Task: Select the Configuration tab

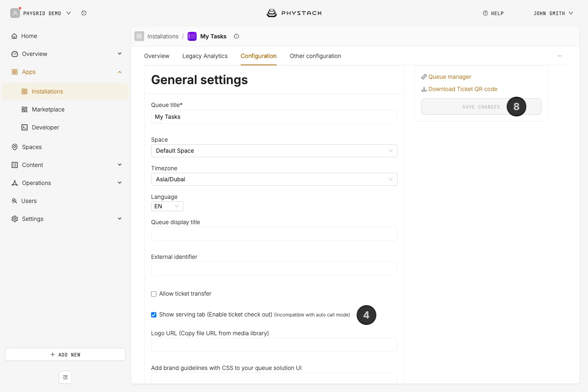Action: click(258, 56)
